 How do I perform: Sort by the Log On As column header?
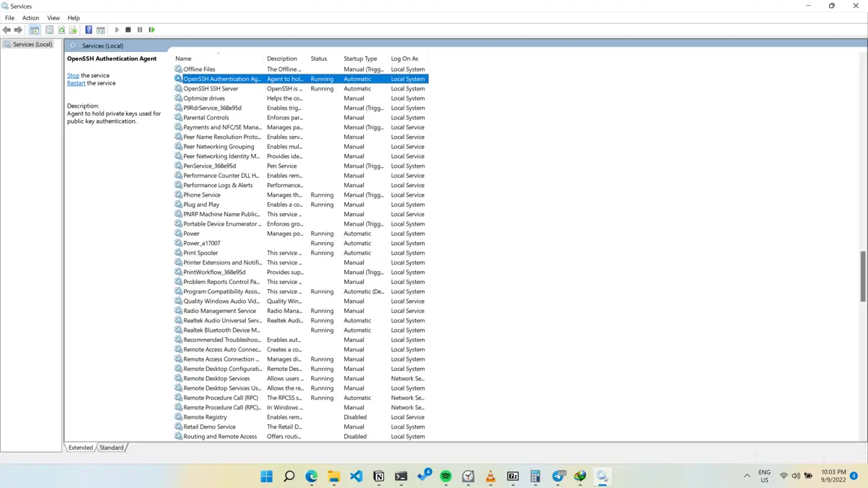(409, 59)
